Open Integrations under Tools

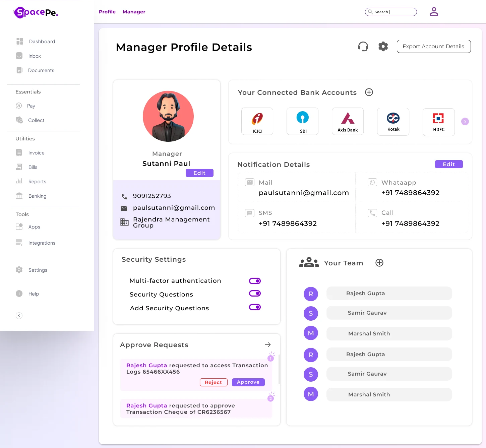point(36,243)
